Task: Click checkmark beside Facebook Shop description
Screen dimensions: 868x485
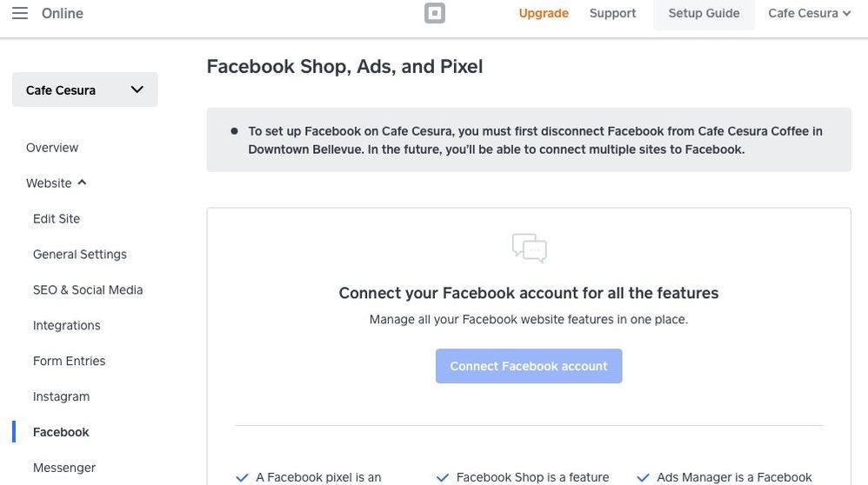Action: pyautogui.click(x=443, y=477)
